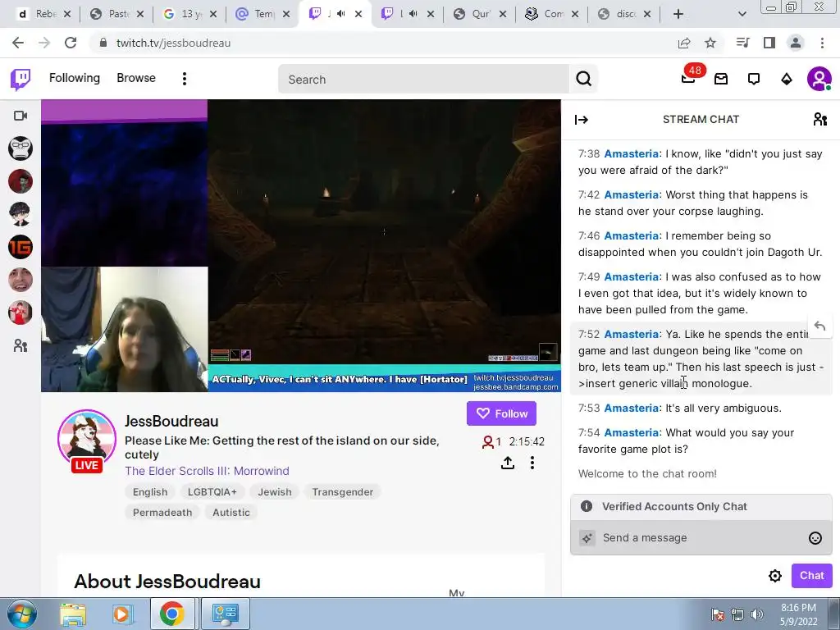Click the address bar URL
The width and height of the screenshot is (840, 630).
pyautogui.click(x=174, y=43)
